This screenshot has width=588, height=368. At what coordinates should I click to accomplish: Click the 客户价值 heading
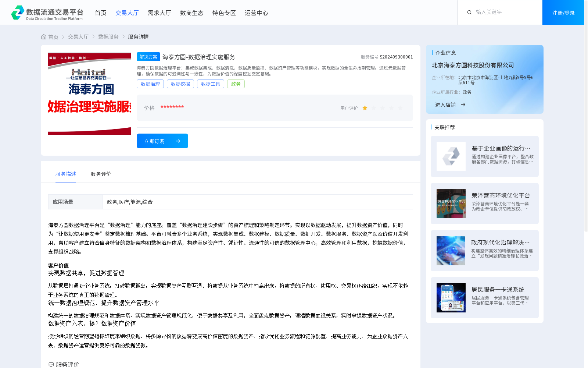pos(58,265)
